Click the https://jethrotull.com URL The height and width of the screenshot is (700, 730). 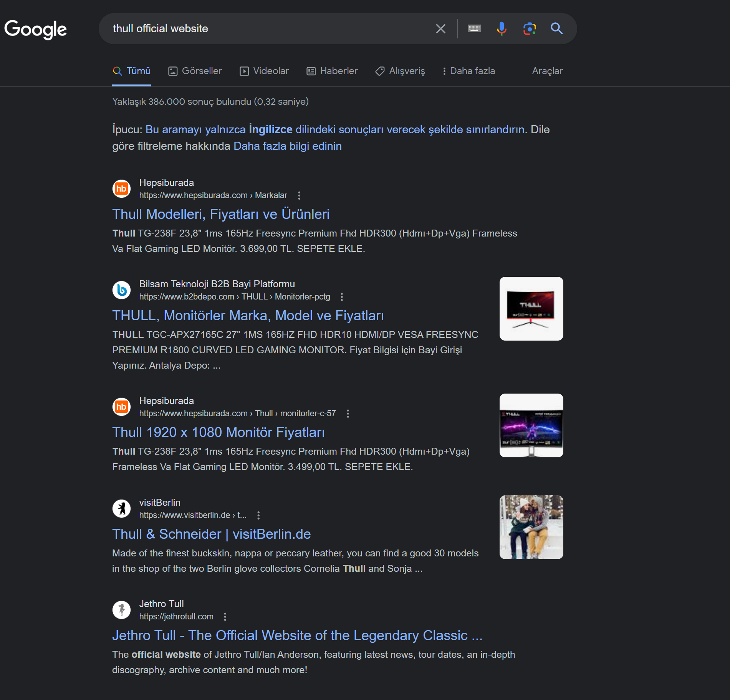click(176, 617)
